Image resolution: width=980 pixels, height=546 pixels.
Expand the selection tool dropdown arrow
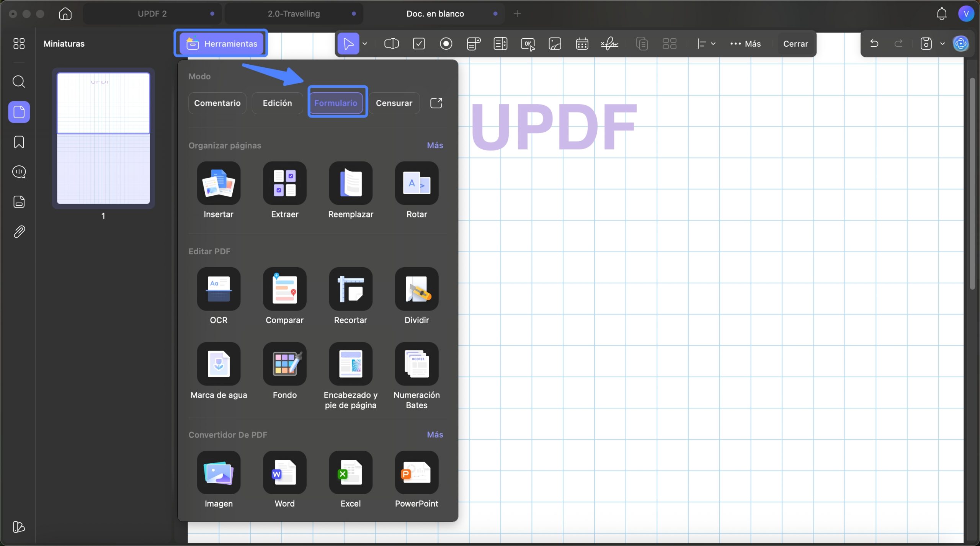point(365,44)
